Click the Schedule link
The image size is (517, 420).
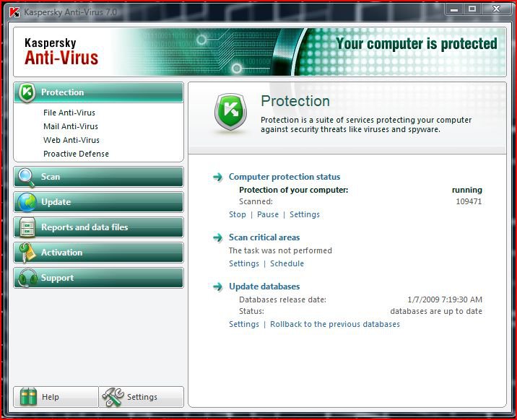click(287, 263)
